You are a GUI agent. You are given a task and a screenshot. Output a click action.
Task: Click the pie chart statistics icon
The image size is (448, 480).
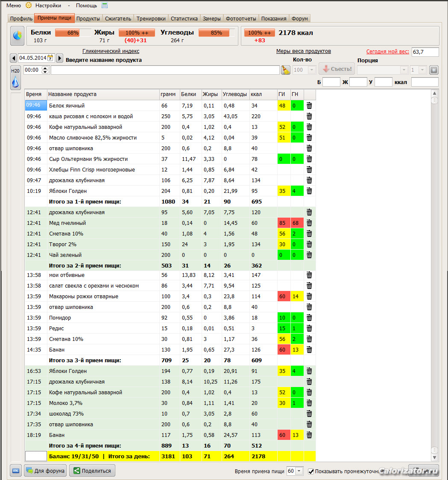18,36
